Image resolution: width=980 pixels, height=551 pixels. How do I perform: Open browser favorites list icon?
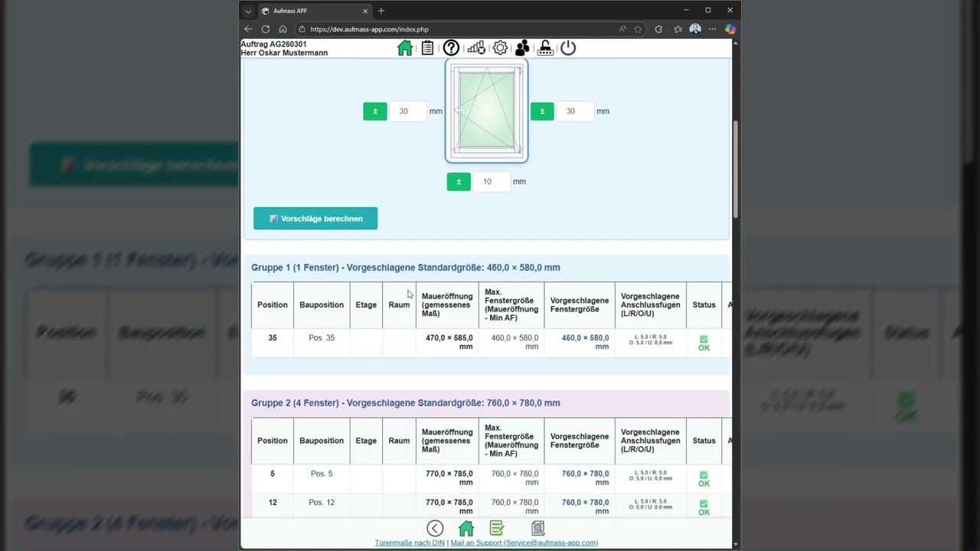(678, 29)
